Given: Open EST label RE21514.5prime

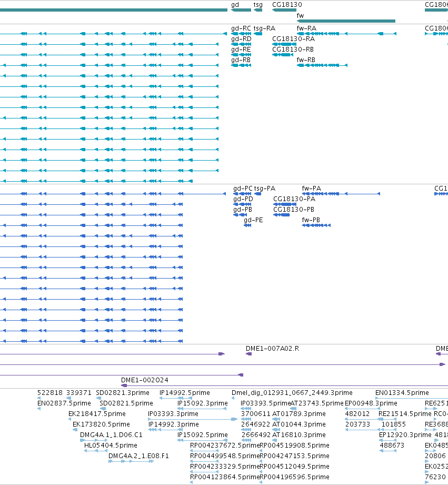Looking at the screenshot, I should (x=405, y=414).
